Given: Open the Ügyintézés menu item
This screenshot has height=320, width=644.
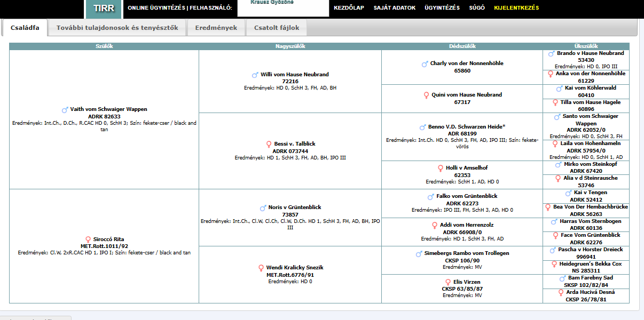Looking at the screenshot, I should pos(442,8).
